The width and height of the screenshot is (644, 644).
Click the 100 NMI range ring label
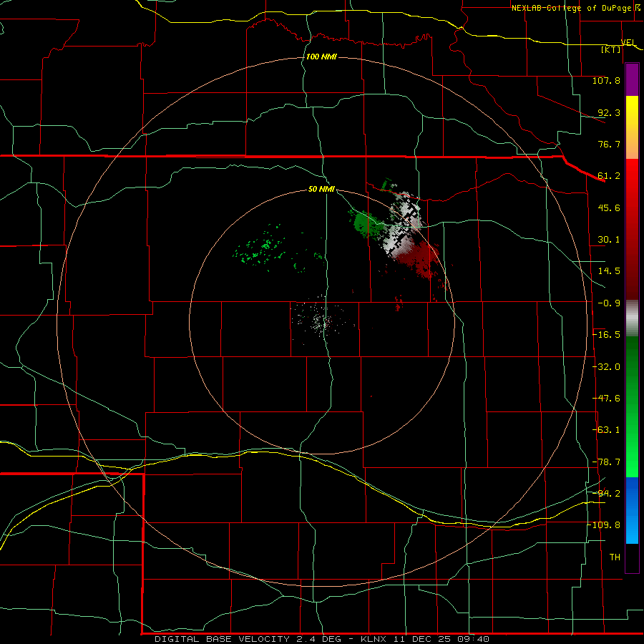click(321, 57)
